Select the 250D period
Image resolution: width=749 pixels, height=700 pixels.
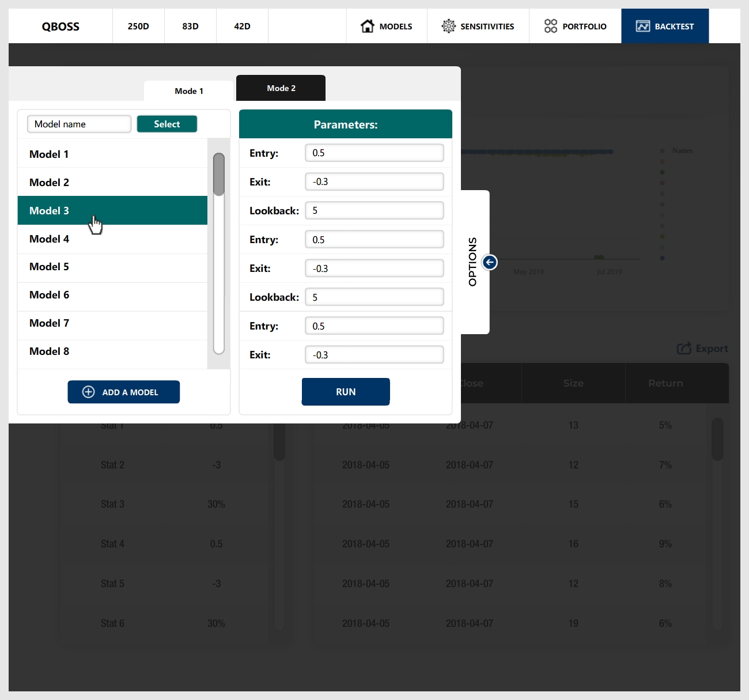(138, 26)
